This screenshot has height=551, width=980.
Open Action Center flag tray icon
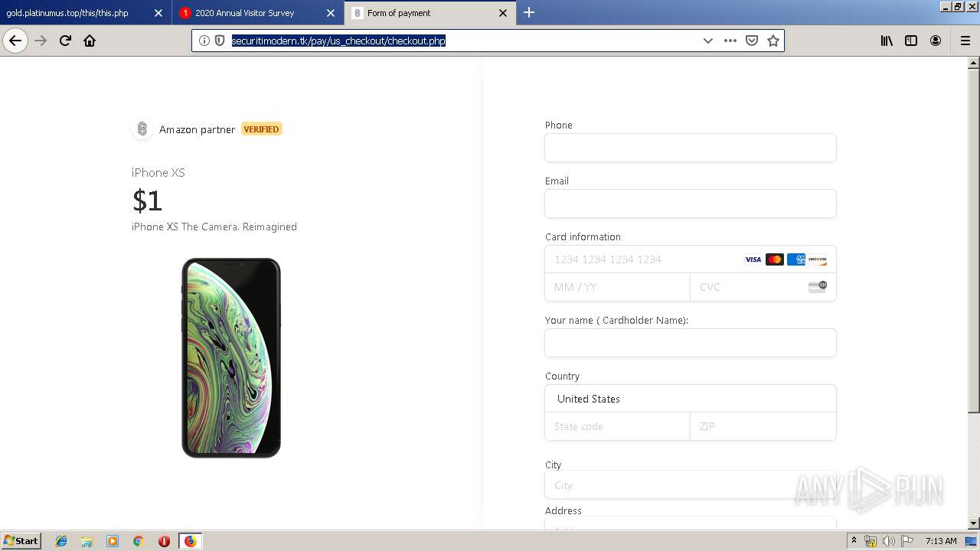pyautogui.click(x=906, y=541)
